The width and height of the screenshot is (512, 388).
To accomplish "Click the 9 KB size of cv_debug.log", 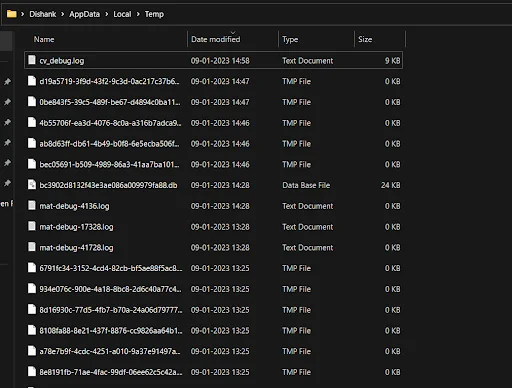I will click(x=392, y=61).
